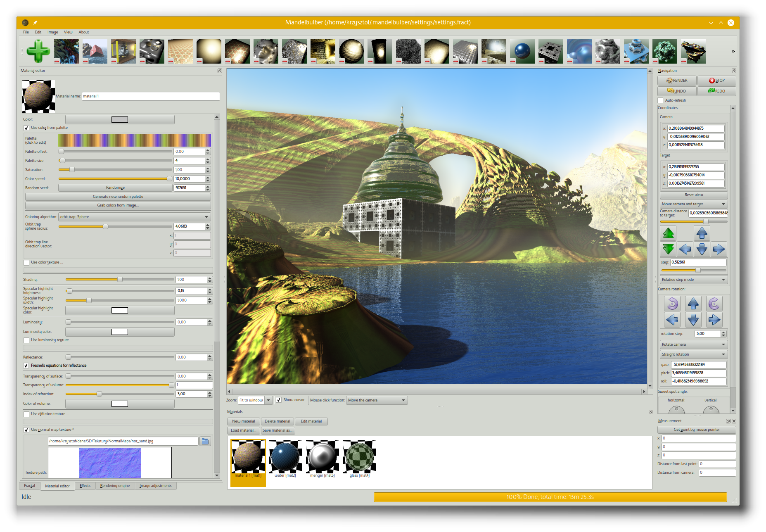Open Coloring algorithm dropdown
This screenshot has height=532, width=766.
click(x=135, y=217)
